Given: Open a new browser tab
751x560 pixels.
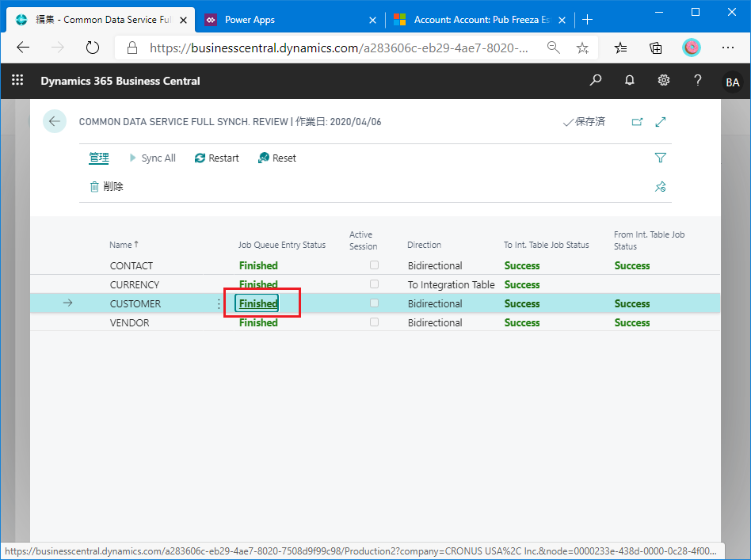Looking at the screenshot, I should coord(588,20).
